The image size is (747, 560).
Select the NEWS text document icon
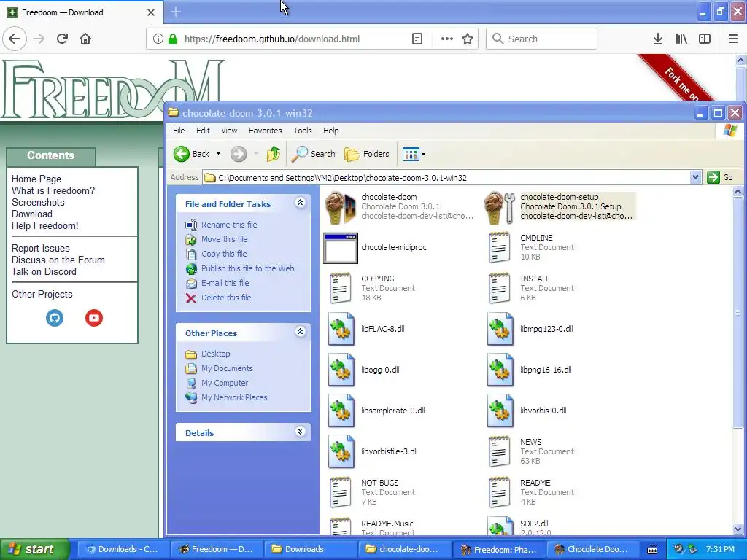499,451
